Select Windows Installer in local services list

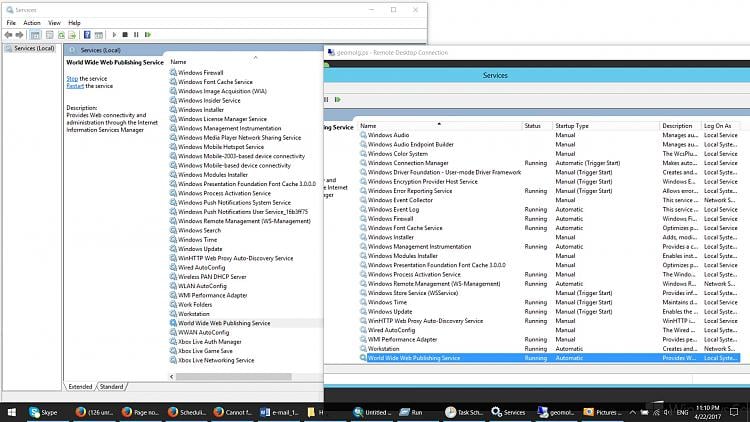tap(200, 110)
